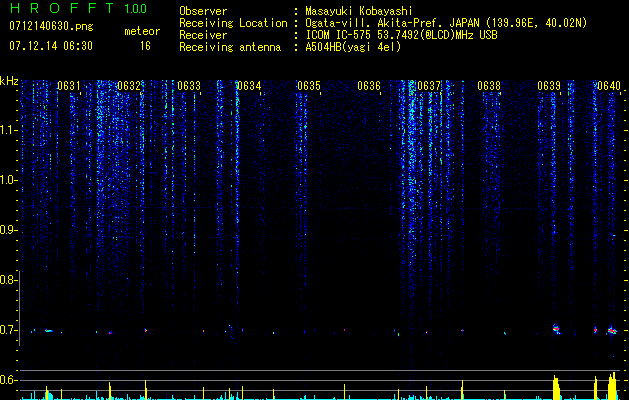Click the 0633 time marker

[x=189, y=86]
